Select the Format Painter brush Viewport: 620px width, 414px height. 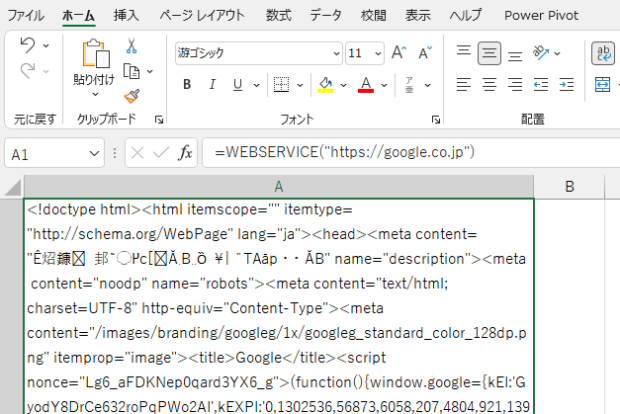tap(131, 96)
